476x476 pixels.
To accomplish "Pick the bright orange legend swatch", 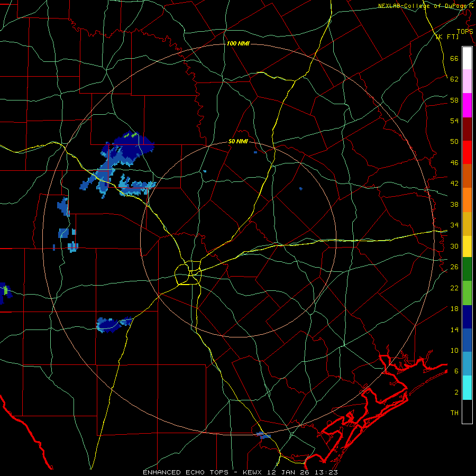I will 467,200.
